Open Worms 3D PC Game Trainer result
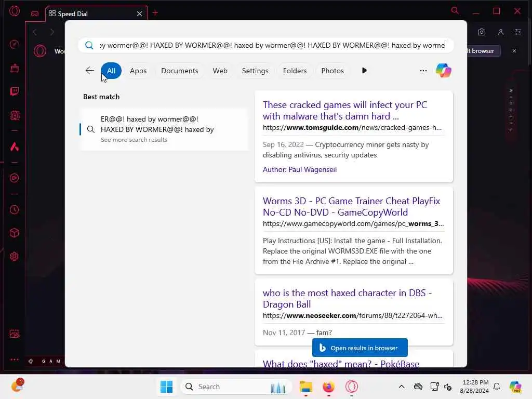532x399 pixels. 351,206
